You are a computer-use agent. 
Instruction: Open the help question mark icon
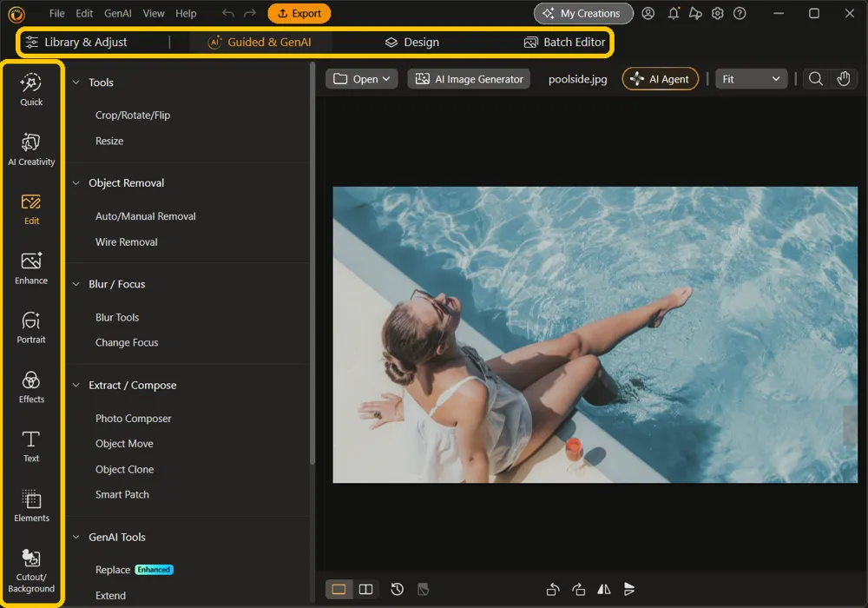pyautogui.click(x=740, y=13)
